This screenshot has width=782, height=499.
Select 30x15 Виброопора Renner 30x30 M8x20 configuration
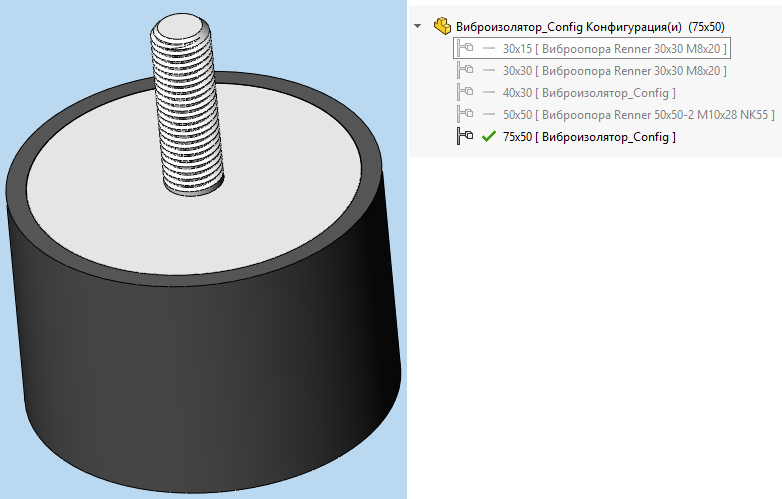point(615,49)
